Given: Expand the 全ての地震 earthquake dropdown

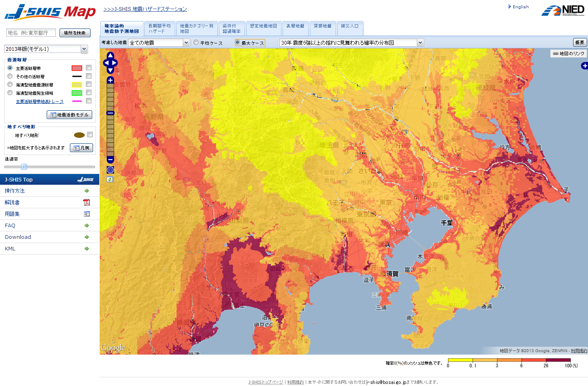Looking at the screenshot, I should [186, 43].
